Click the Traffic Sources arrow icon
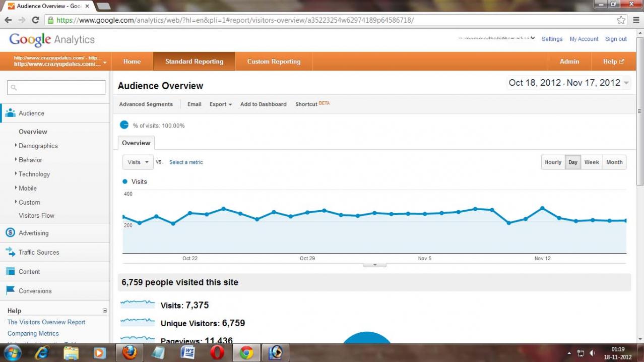This screenshot has width=644, height=362. 10,252
